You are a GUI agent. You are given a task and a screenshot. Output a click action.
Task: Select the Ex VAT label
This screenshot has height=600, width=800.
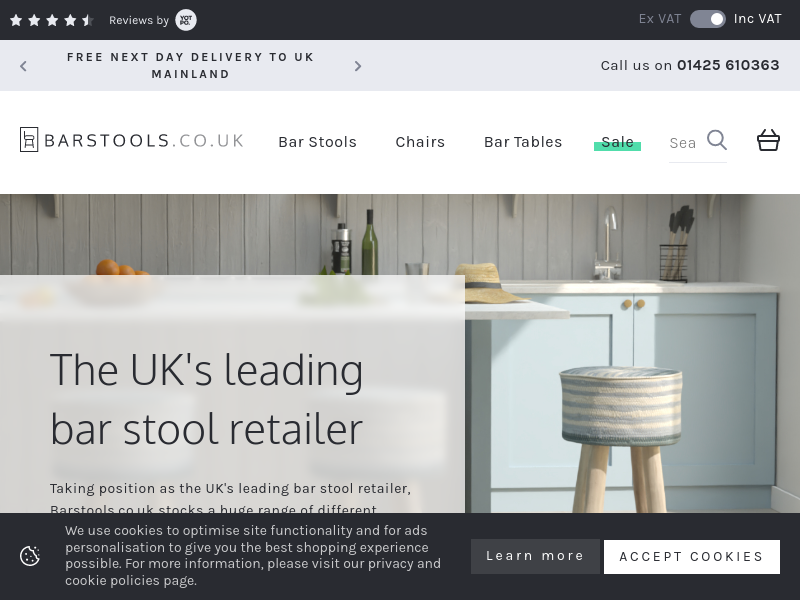point(660,19)
